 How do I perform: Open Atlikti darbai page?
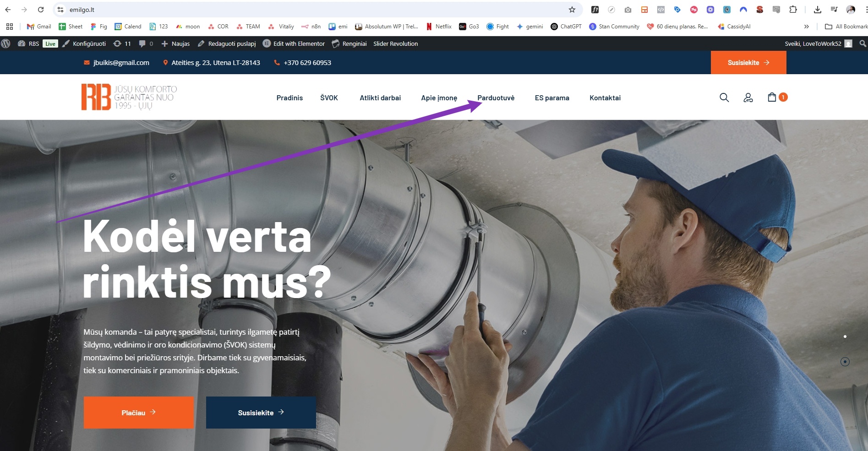coord(380,98)
